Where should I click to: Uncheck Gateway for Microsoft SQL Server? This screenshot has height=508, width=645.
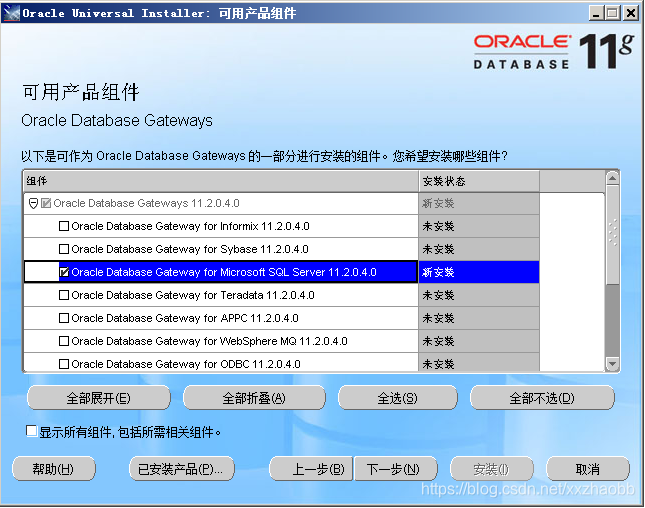pos(64,272)
